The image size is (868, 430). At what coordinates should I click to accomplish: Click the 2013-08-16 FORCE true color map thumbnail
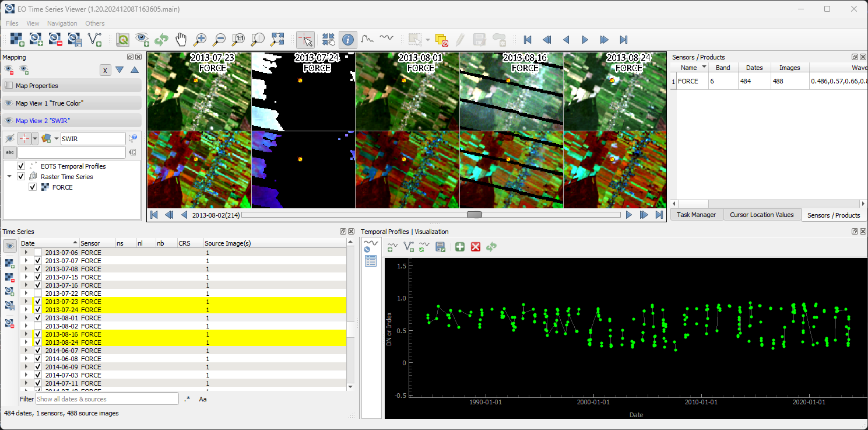[x=511, y=92]
